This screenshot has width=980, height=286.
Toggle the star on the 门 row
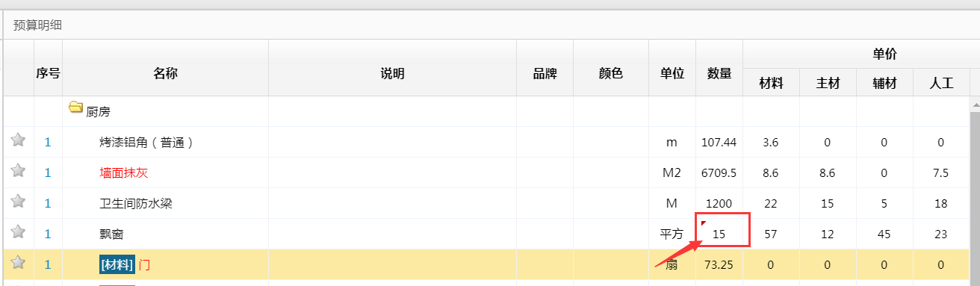pyautogui.click(x=18, y=263)
